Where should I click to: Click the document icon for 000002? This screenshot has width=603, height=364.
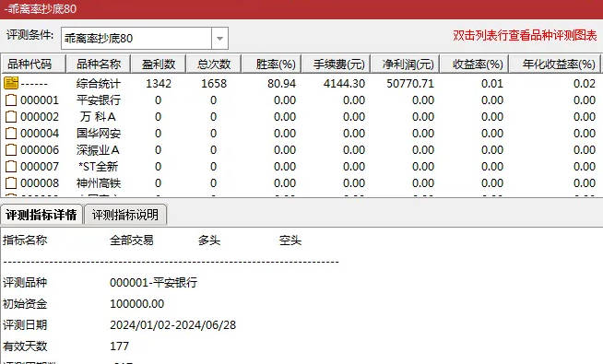coord(11,116)
